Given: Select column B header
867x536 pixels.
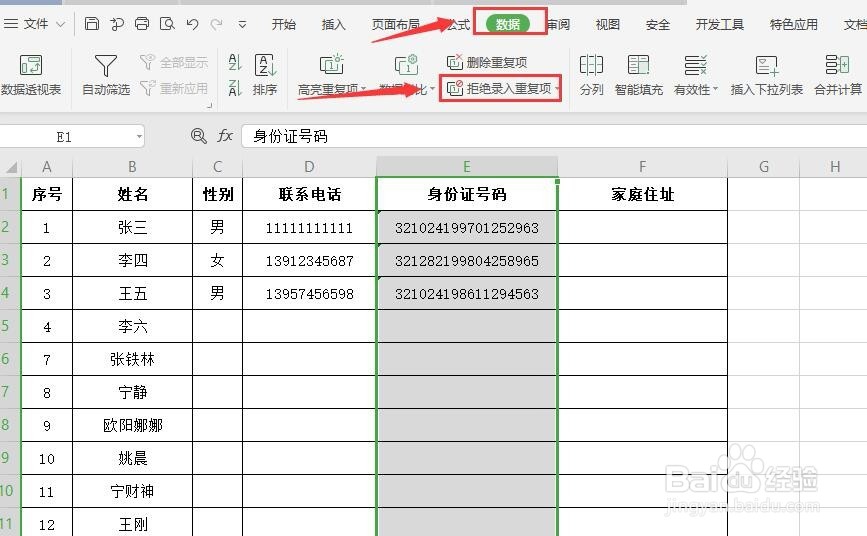Looking at the screenshot, I should click(132, 166).
